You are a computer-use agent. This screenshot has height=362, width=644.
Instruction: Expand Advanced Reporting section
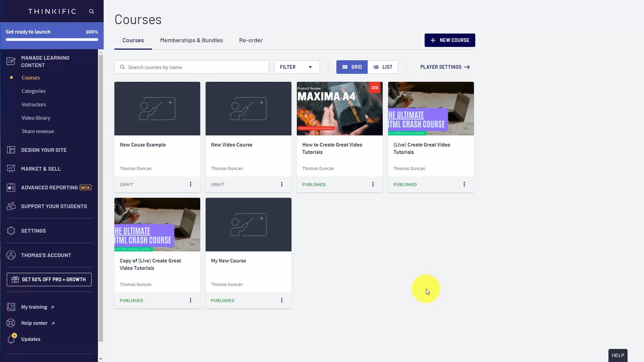point(49,187)
